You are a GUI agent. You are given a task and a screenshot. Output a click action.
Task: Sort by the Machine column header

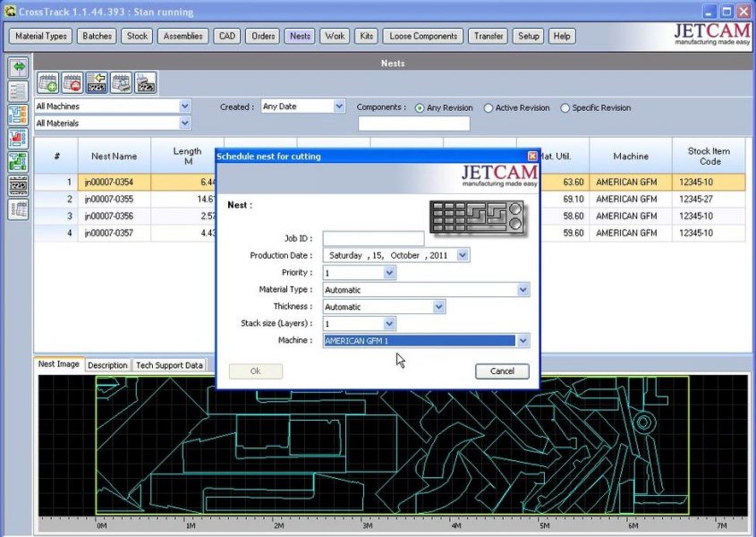click(x=631, y=156)
